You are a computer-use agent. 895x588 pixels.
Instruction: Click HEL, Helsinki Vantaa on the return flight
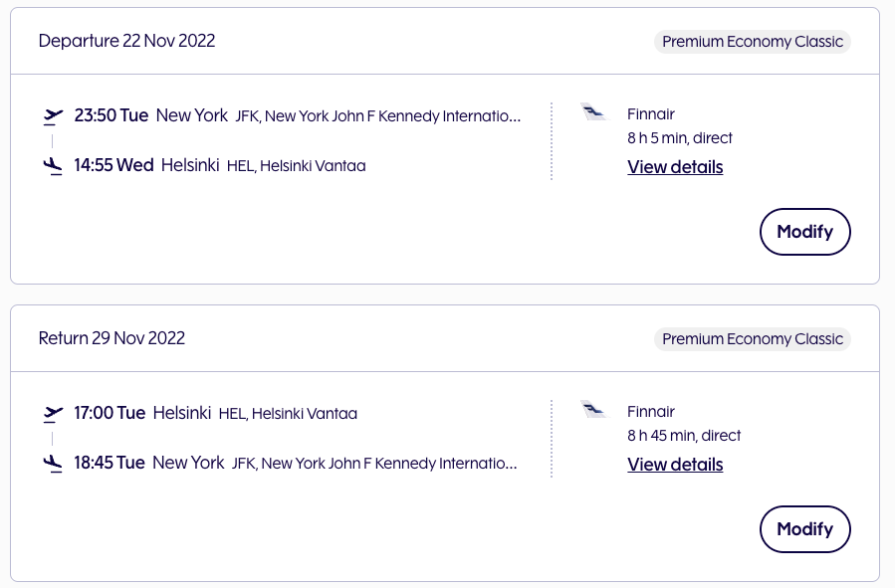[288, 414]
